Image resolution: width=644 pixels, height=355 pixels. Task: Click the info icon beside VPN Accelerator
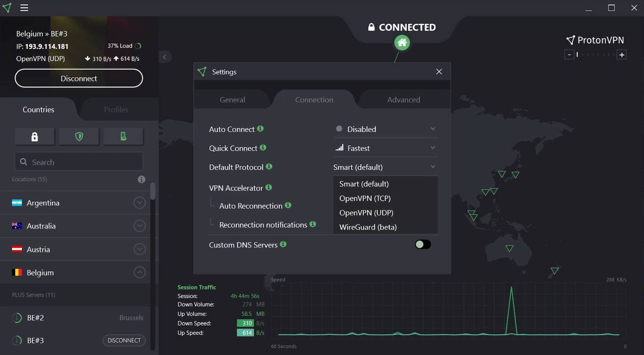point(269,187)
